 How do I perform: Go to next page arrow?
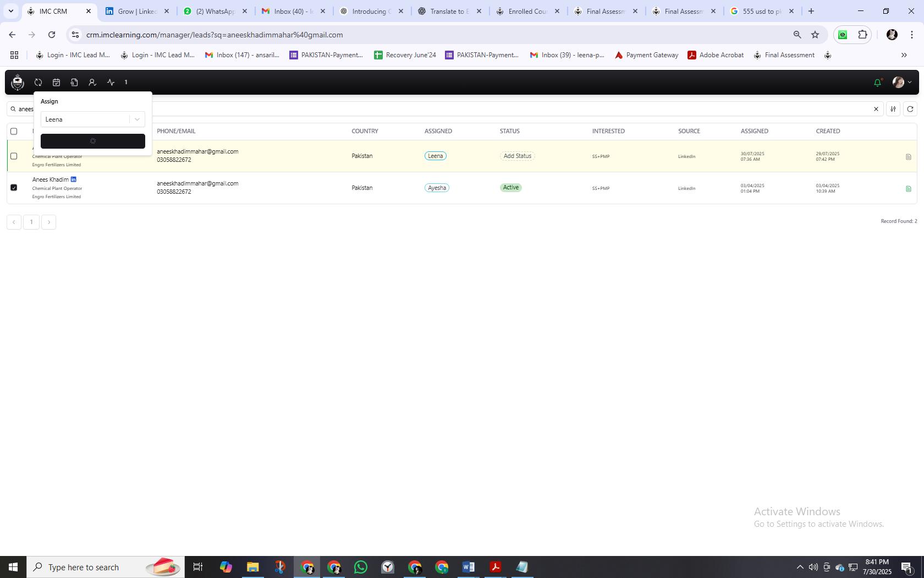point(49,222)
